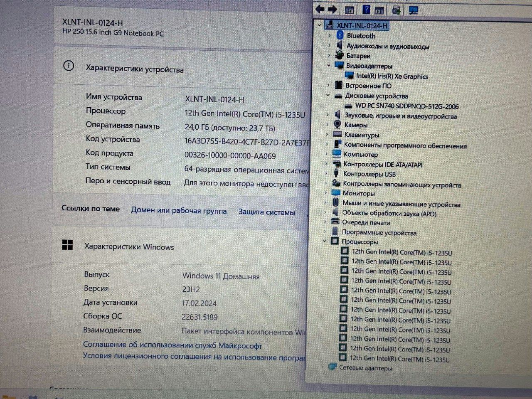
Task: Click the Windows logo next to Характеристики Windows
Action: click(x=67, y=245)
